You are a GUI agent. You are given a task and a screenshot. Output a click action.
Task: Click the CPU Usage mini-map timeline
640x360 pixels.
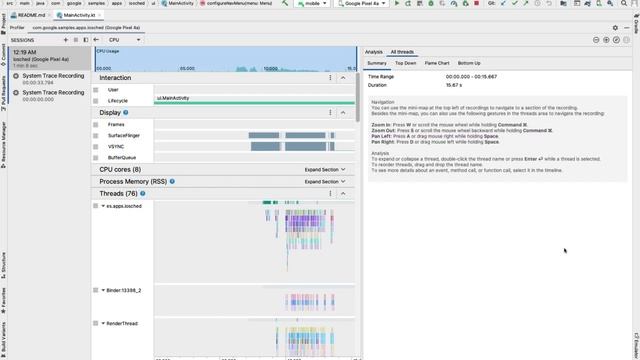click(x=226, y=59)
